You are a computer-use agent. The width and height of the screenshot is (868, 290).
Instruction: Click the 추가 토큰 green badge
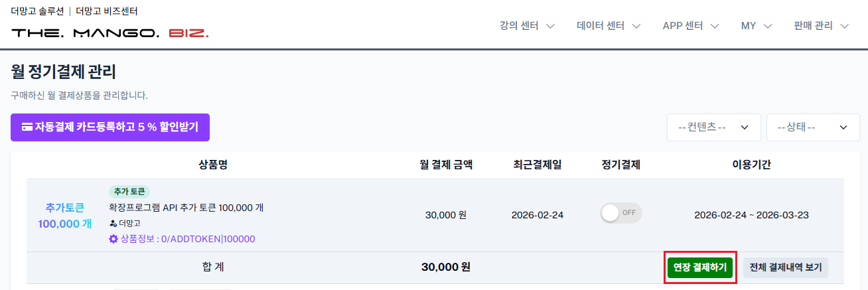[129, 191]
